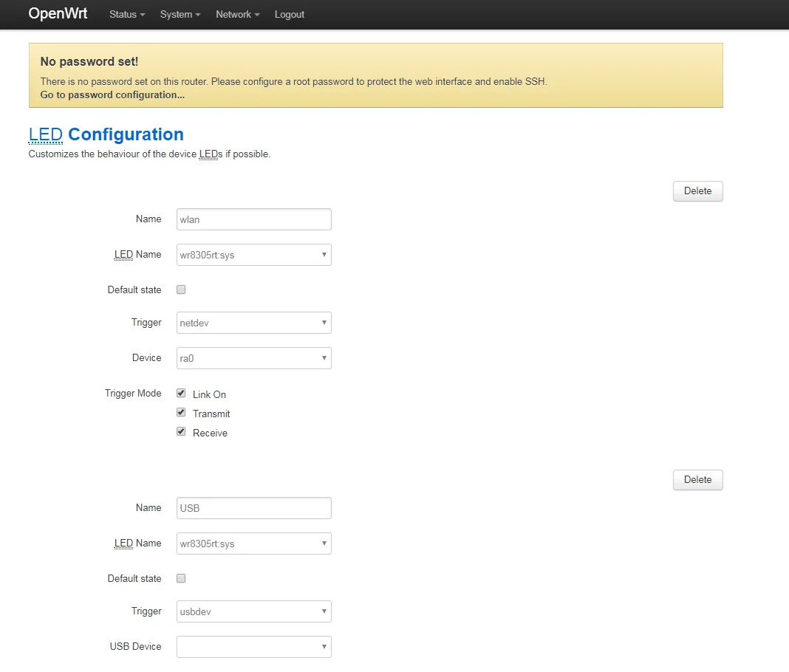Click the OpenWrt brand logo

pyautogui.click(x=58, y=13)
